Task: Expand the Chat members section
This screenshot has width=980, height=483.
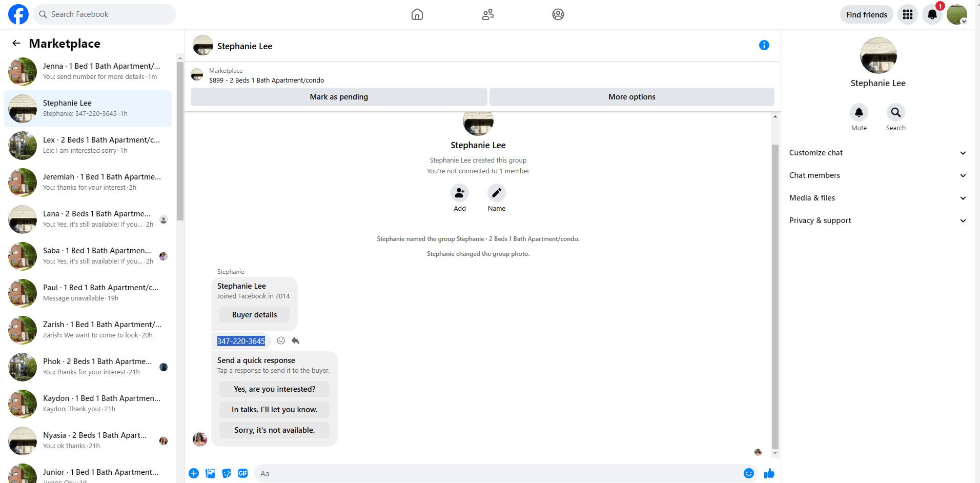Action: point(877,175)
